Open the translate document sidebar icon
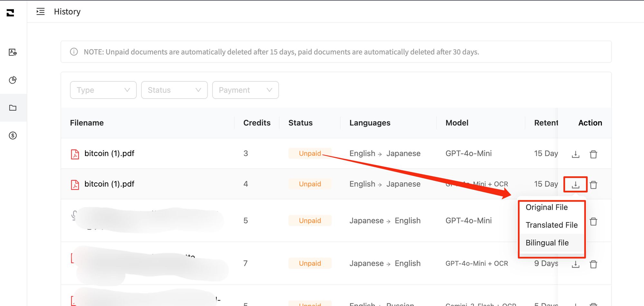 pyautogui.click(x=13, y=52)
